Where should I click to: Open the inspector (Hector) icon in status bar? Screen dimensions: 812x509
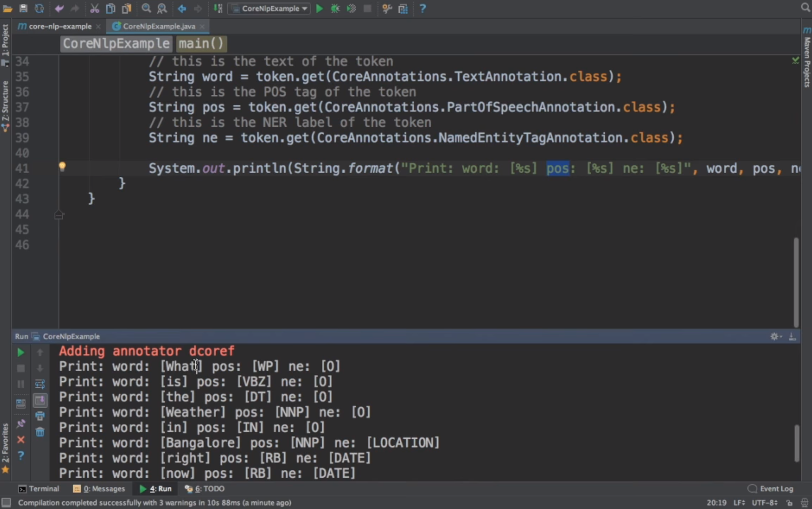[804, 503]
